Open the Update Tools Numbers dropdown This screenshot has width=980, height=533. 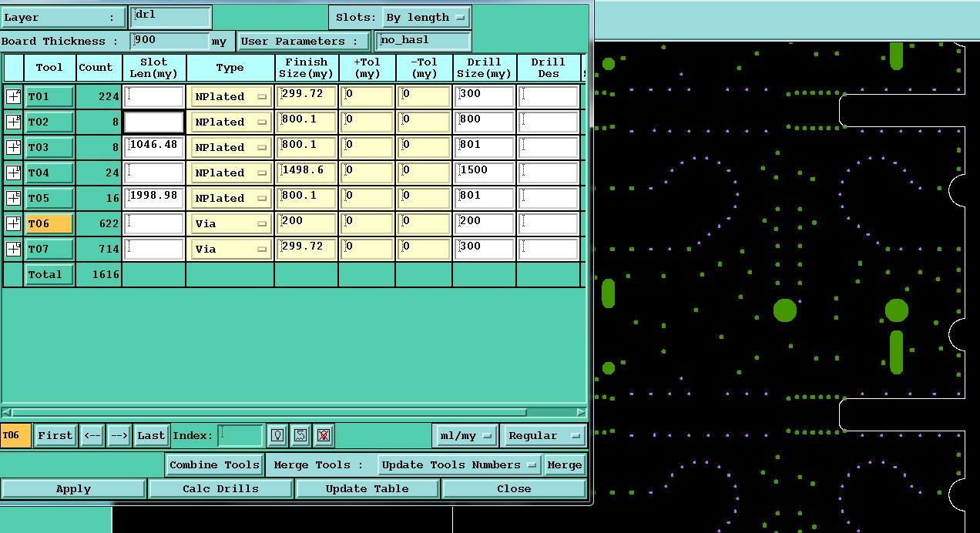click(459, 464)
